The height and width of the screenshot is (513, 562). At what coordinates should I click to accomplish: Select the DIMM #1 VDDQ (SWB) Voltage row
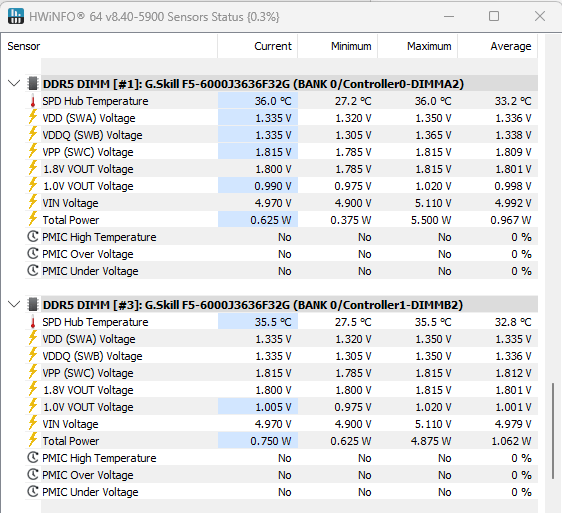281,135
